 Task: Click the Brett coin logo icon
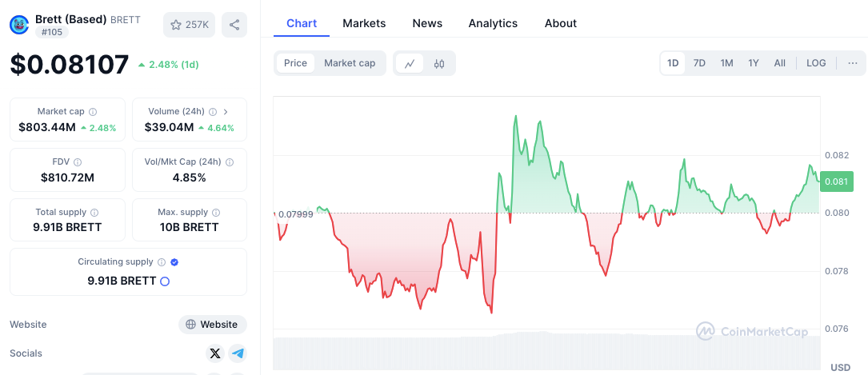[x=19, y=25]
